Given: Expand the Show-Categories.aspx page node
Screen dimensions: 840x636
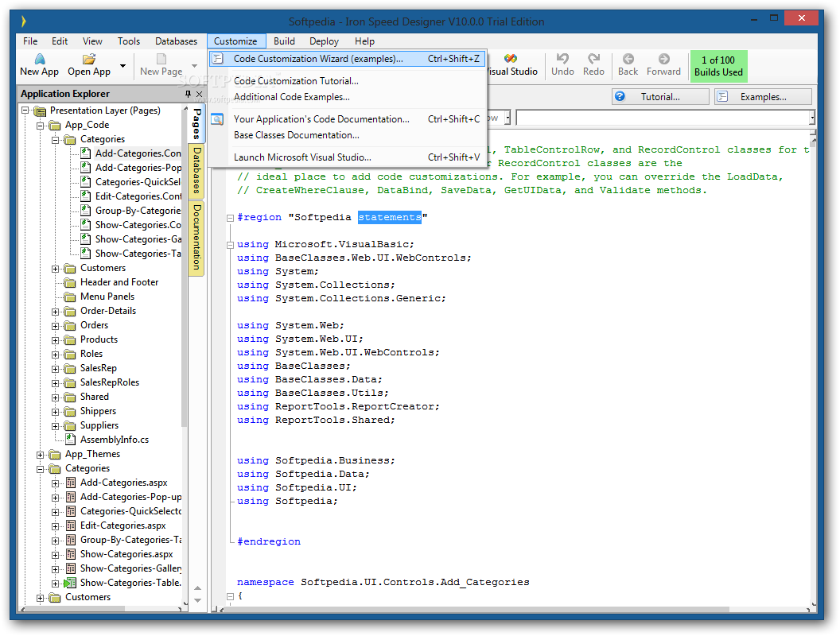Looking at the screenshot, I should point(55,555).
